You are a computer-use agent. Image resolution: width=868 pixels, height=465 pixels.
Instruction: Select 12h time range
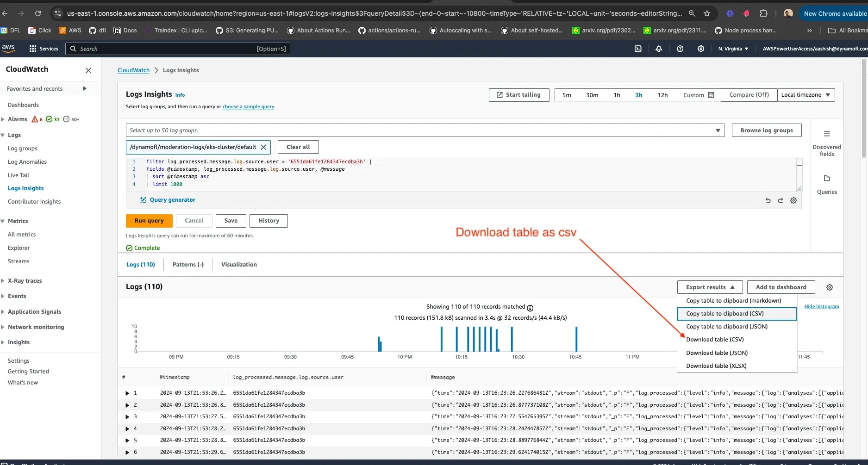(x=662, y=95)
